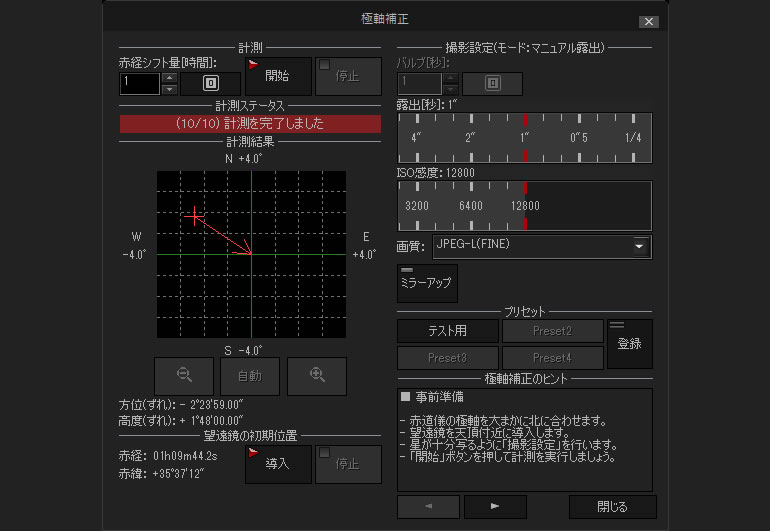Select the Preset2 slot
Viewport: 770px width, 531px height.
point(552,330)
